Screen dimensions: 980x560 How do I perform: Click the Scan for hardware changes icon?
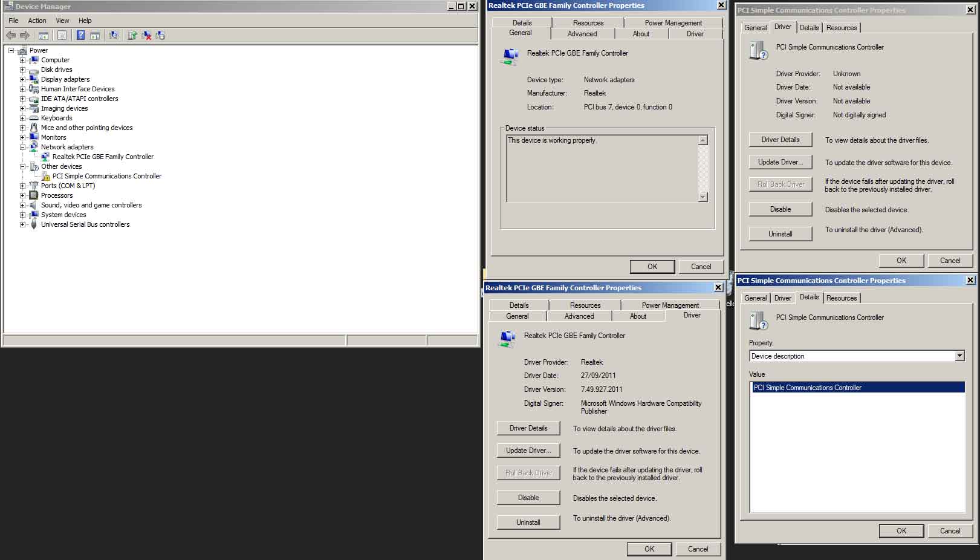click(x=113, y=35)
